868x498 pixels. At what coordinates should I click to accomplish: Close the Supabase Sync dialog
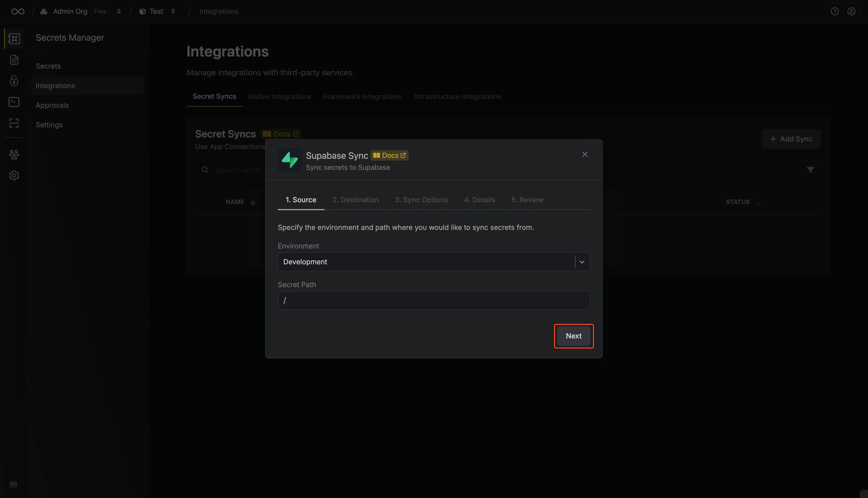tap(585, 154)
